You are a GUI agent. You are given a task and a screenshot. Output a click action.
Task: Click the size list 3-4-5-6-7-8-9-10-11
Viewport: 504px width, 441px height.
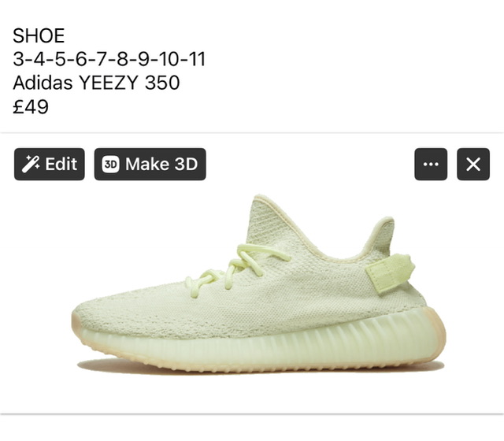[x=109, y=59]
